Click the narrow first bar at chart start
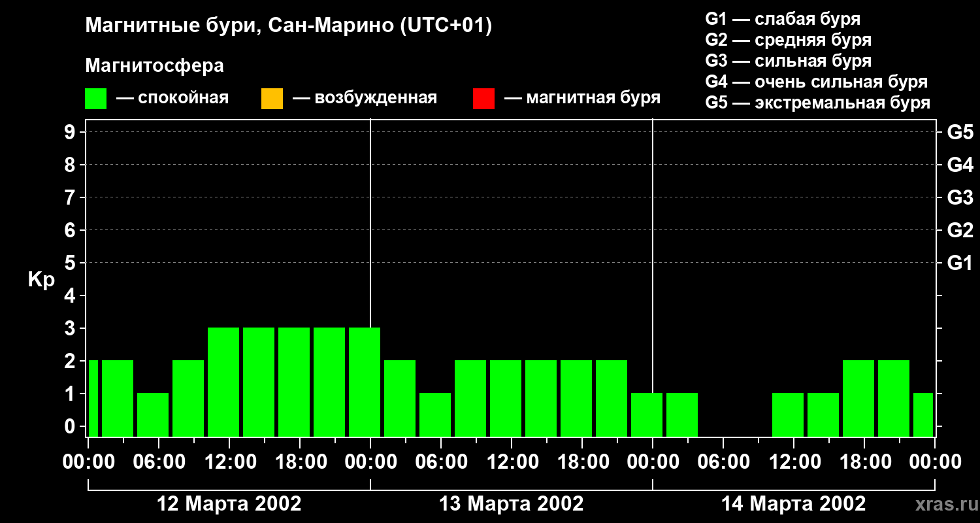 tap(93, 398)
